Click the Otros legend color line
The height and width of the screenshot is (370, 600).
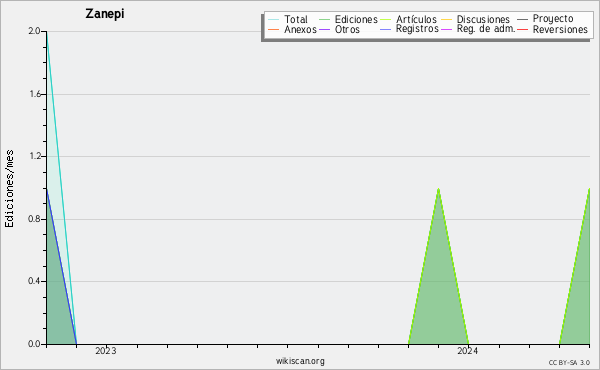click(324, 29)
